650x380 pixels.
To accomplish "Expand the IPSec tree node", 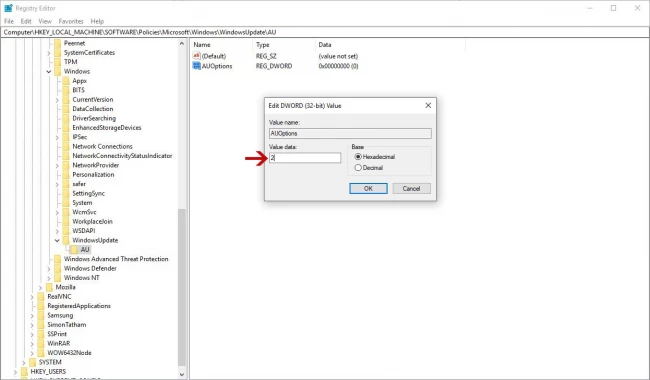I will [x=57, y=137].
